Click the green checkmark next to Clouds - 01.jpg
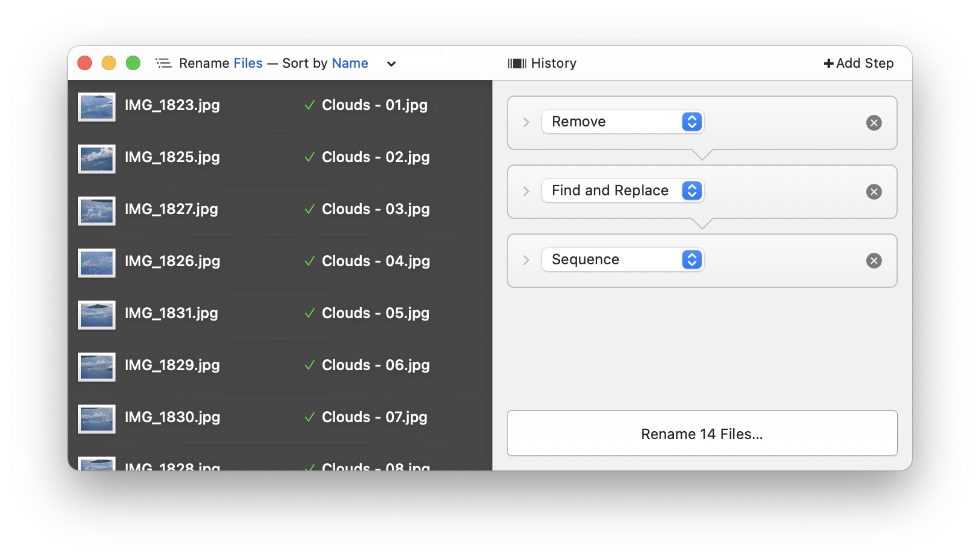 click(309, 105)
